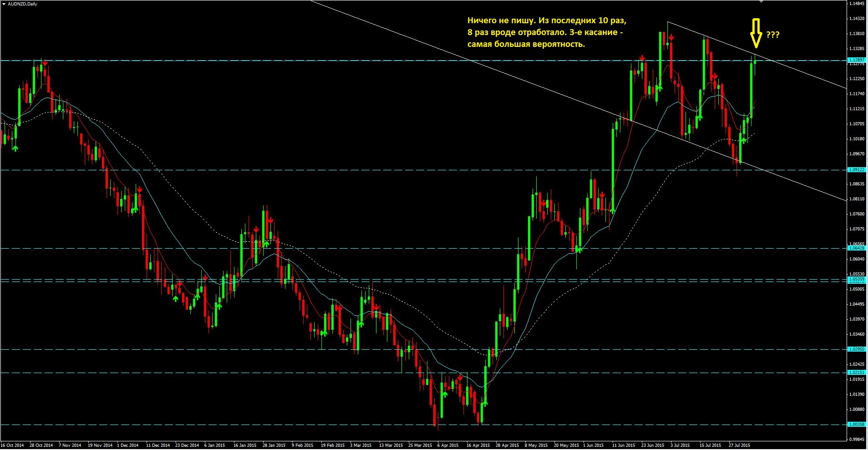This screenshot has height=450, width=868.
Task: Click the 1.11215 price scale value
Action: (x=857, y=109)
